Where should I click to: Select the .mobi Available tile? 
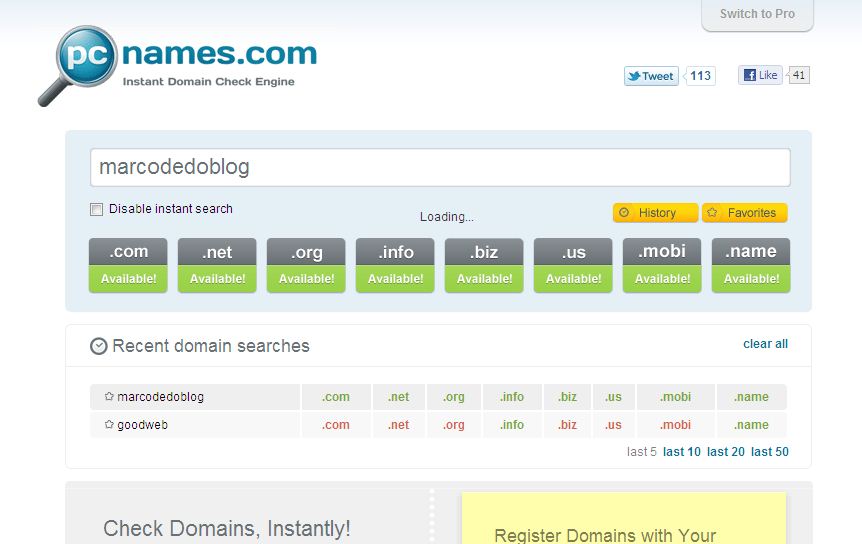662,265
